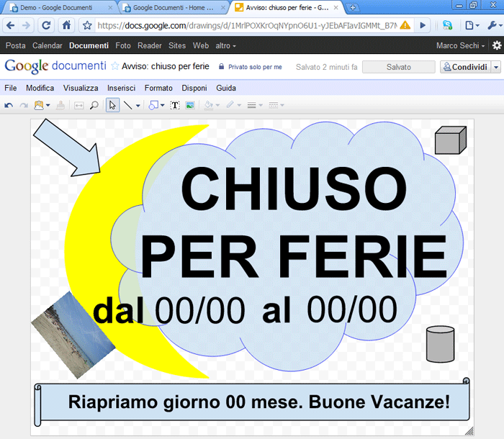Open the Inserisci menu
Image resolution: width=504 pixels, height=439 pixels.
click(121, 88)
